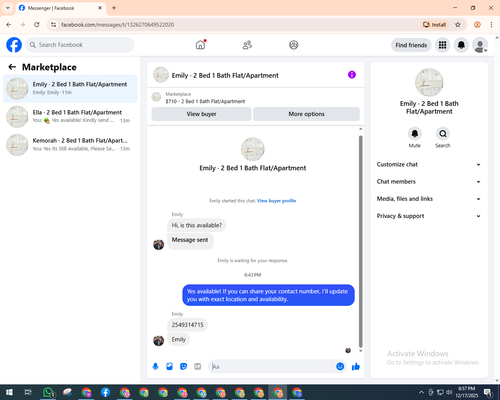Click Emily's listing thumbnail in right panel
This screenshot has height=400, width=500.
[429, 82]
